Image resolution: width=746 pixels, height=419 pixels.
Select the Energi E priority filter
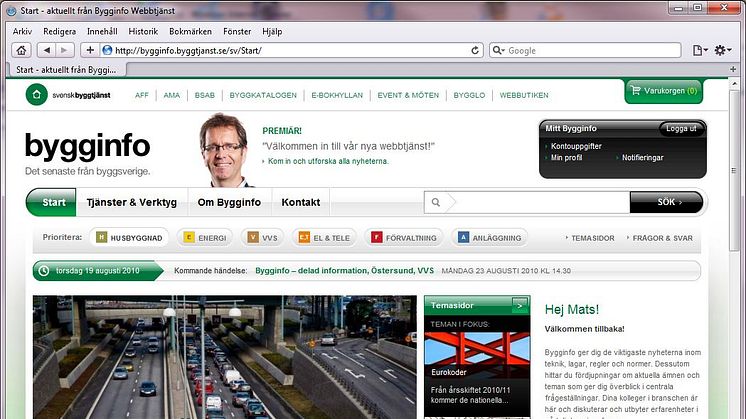point(205,237)
